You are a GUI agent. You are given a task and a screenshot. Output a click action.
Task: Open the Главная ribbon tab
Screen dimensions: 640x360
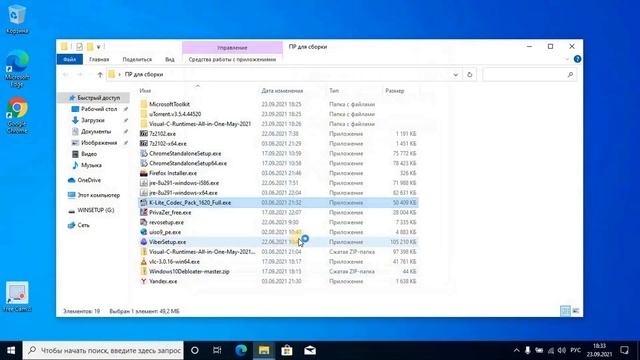point(99,60)
